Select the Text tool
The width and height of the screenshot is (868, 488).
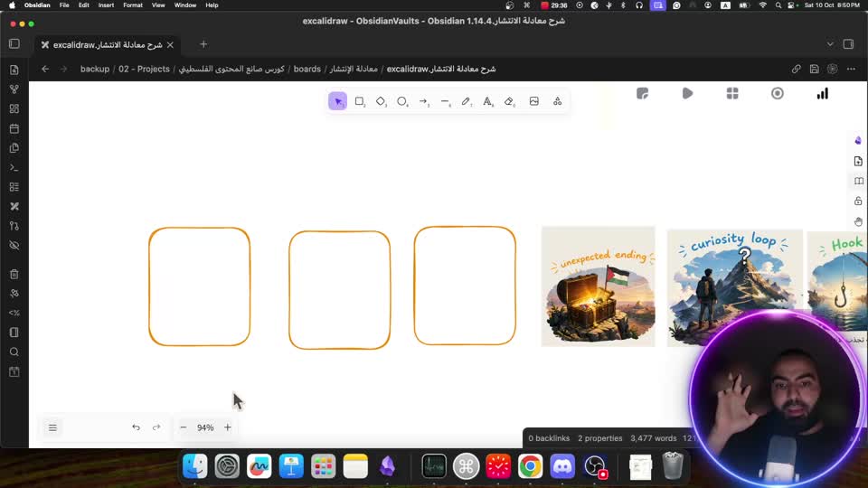tap(487, 101)
